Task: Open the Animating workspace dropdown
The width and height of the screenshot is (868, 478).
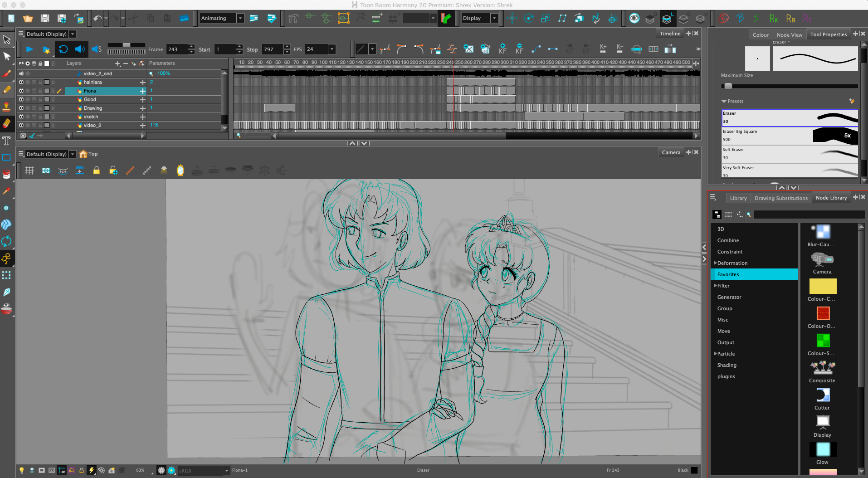Action: pyautogui.click(x=240, y=18)
